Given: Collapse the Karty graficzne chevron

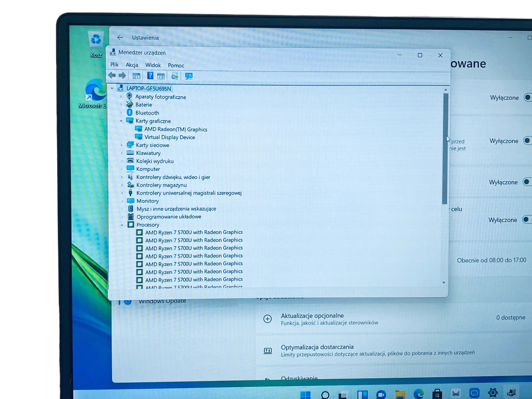Looking at the screenshot, I should [x=121, y=121].
